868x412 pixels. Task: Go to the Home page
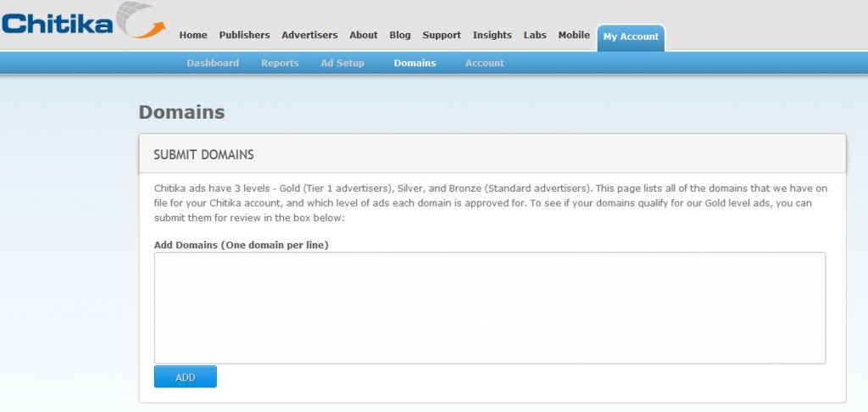coord(193,36)
